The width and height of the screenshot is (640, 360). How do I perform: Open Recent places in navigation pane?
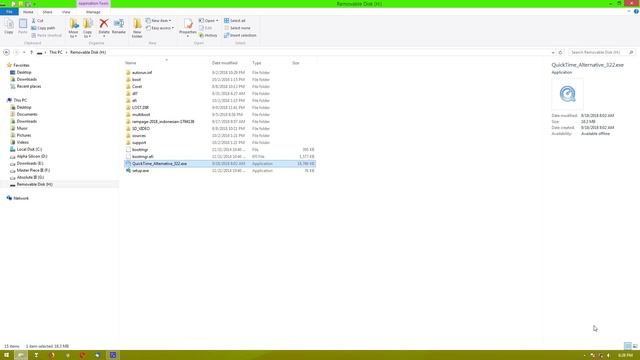tap(29, 87)
